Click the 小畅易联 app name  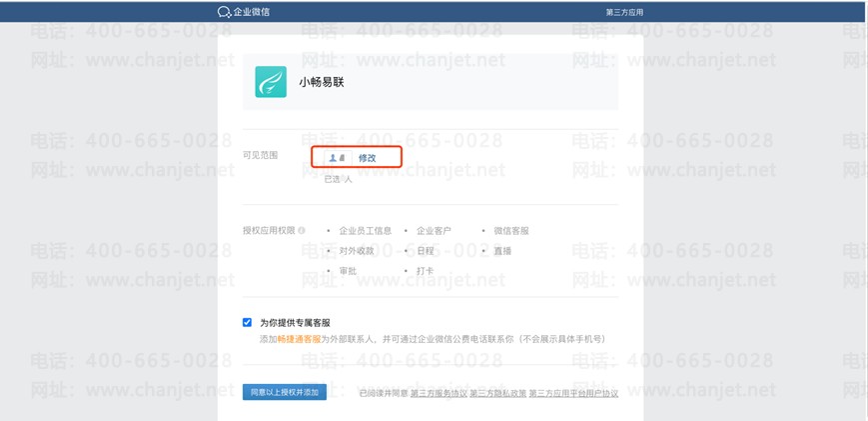point(322,83)
